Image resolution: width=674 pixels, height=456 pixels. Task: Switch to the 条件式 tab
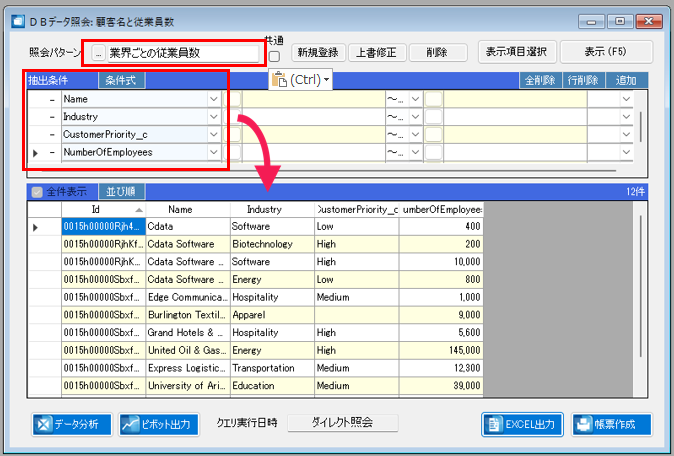tap(121, 80)
